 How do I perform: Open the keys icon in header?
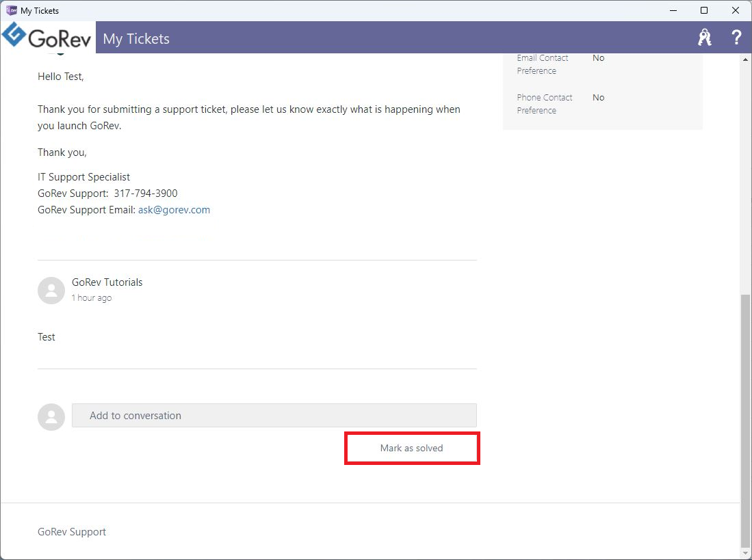click(x=705, y=38)
